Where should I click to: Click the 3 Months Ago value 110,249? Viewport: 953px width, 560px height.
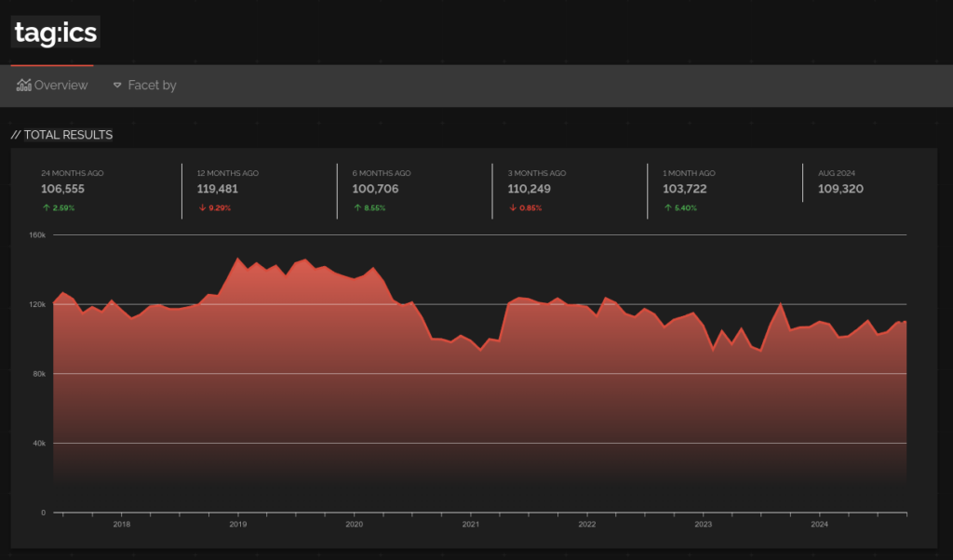click(x=530, y=189)
